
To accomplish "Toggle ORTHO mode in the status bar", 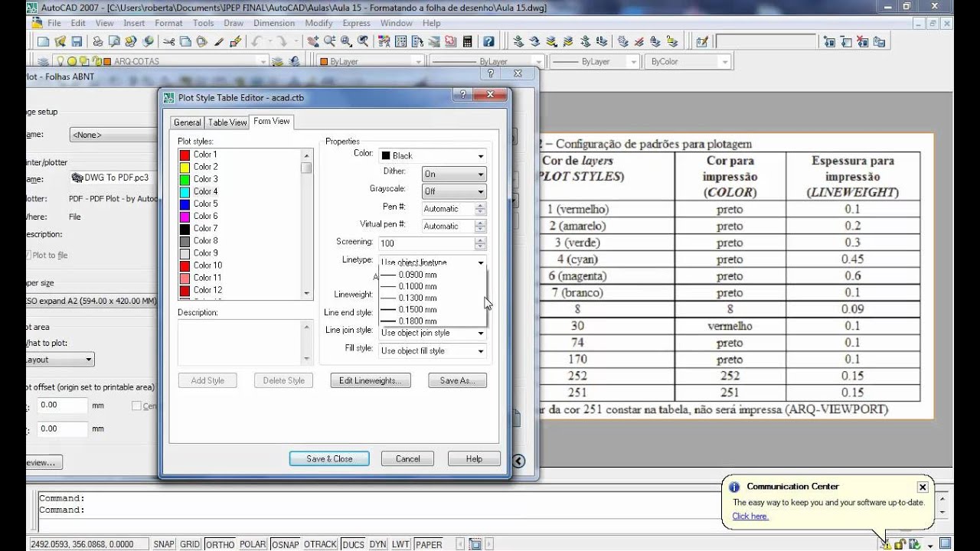I will coord(220,544).
